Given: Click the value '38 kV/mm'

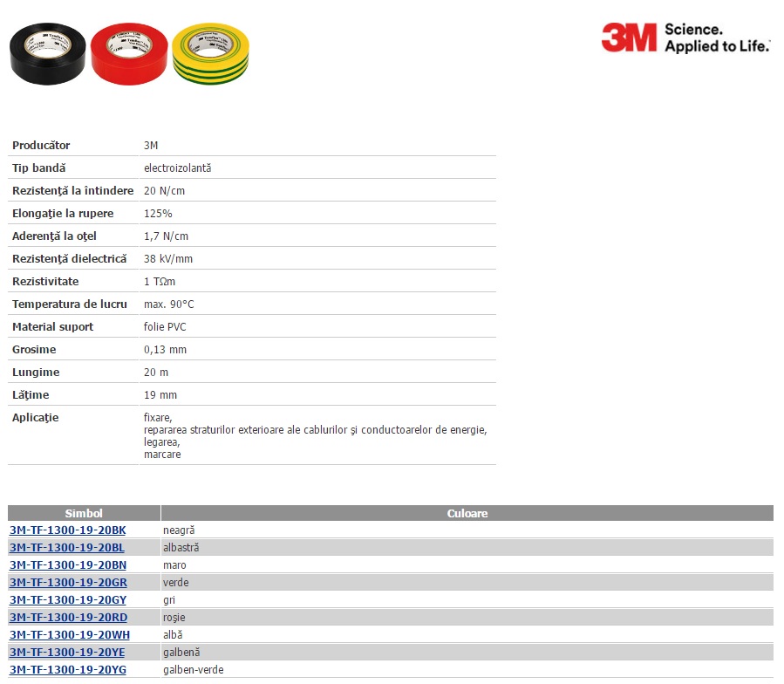Looking at the screenshot, I should [168, 259].
